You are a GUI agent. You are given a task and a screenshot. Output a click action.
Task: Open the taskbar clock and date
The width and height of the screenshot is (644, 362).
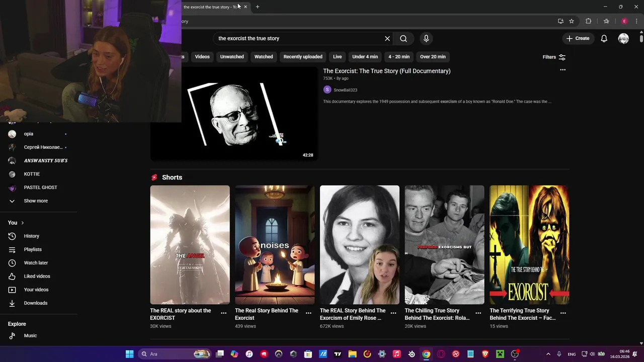[x=620, y=354]
